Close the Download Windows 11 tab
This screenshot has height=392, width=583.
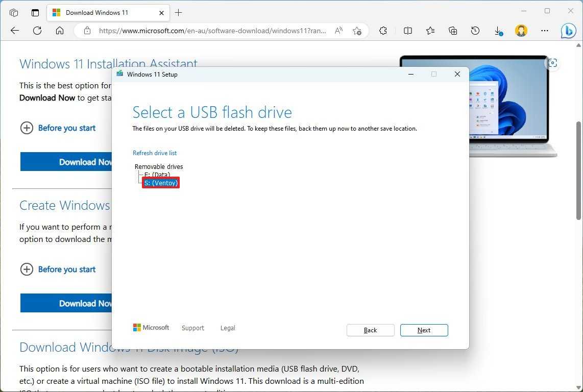click(161, 13)
